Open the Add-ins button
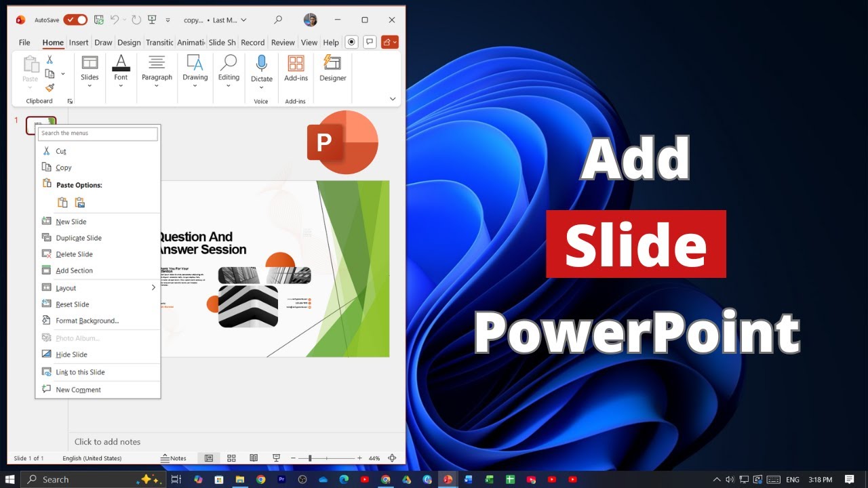This screenshot has height=488, width=868. pos(296,68)
